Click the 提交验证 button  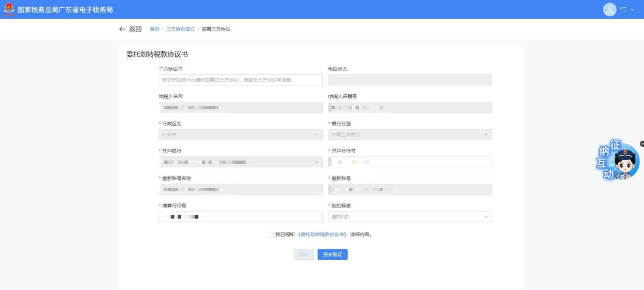coord(332,254)
